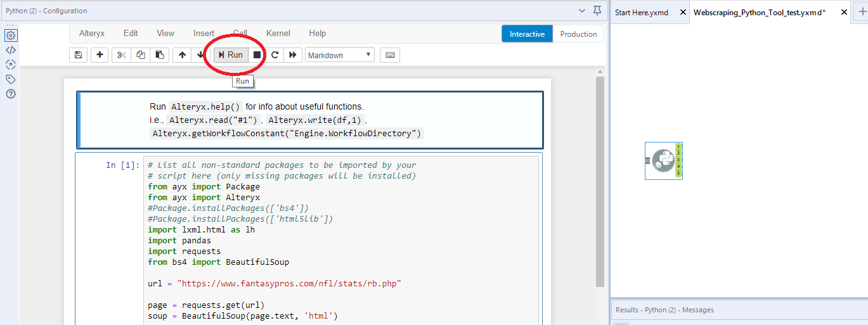Switch to Interactive mode
Viewport: 868px width, 325px height.
pyautogui.click(x=527, y=34)
